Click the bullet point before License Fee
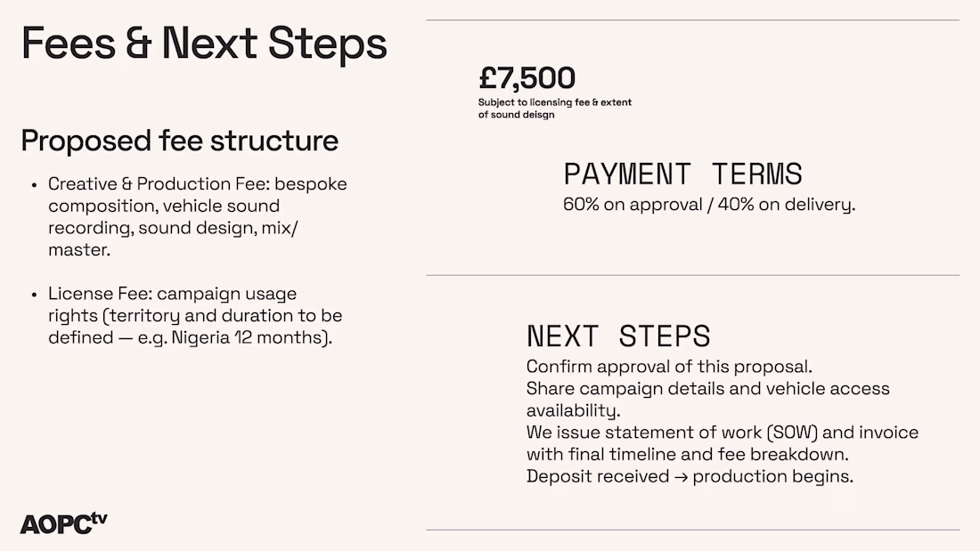 tap(35, 294)
